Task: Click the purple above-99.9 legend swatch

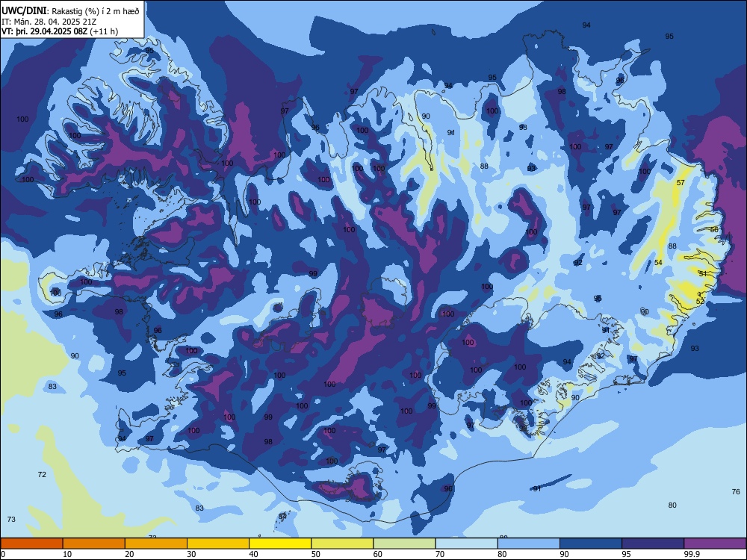Action: (715, 544)
